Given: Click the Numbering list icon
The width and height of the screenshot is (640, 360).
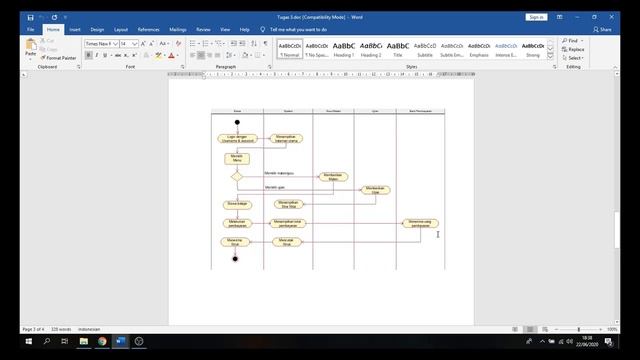Looking at the screenshot, I should 205,43.
